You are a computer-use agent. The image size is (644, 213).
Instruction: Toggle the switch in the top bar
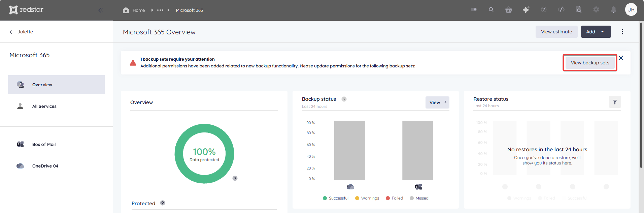474,9
